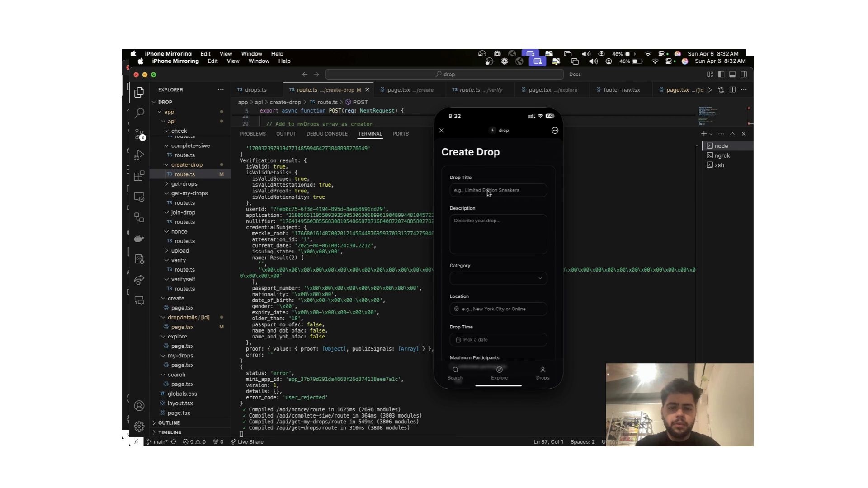
Task: Open Customize Layout icon in title bar
Action: click(x=710, y=75)
